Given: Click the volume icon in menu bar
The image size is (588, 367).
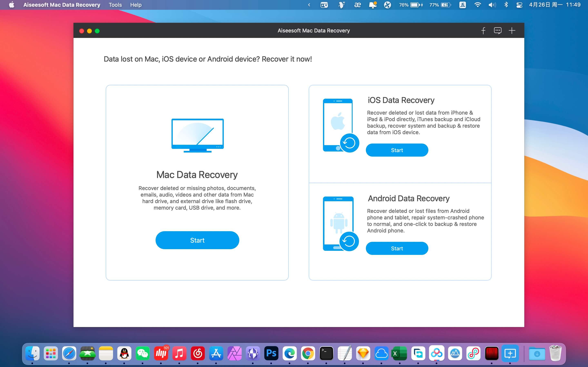Looking at the screenshot, I should [x=492, y=5].
